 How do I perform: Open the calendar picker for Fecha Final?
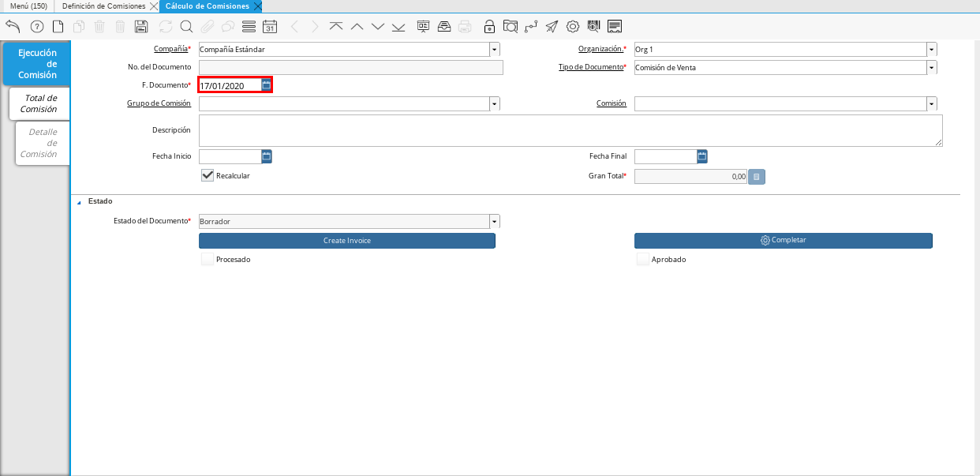click(x=702, y=156)
